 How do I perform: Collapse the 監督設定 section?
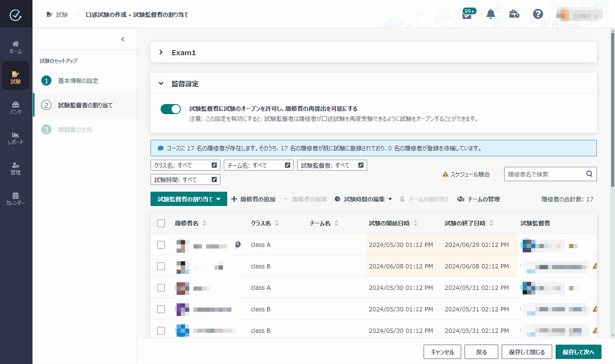161,83
